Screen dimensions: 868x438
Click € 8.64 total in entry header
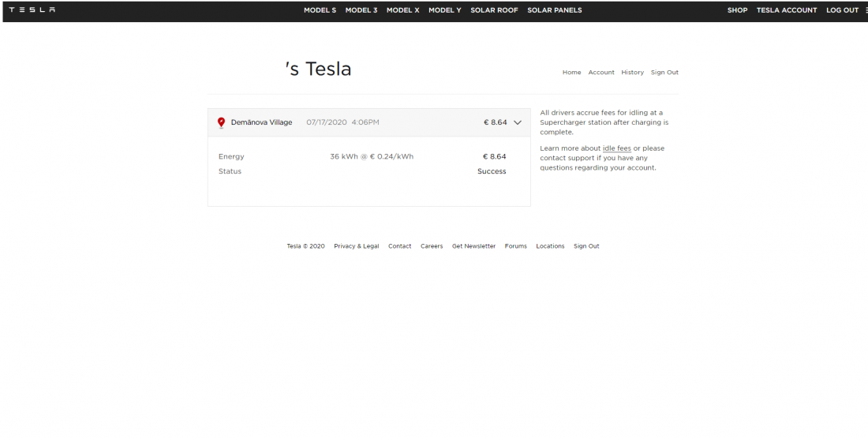(x=495, y=122)
